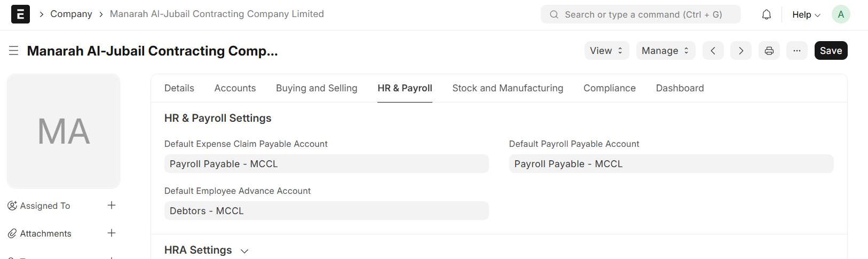This screenshot has height=259, width=868.
Task: Open the Manage dropdown
Action: [665, 51]
